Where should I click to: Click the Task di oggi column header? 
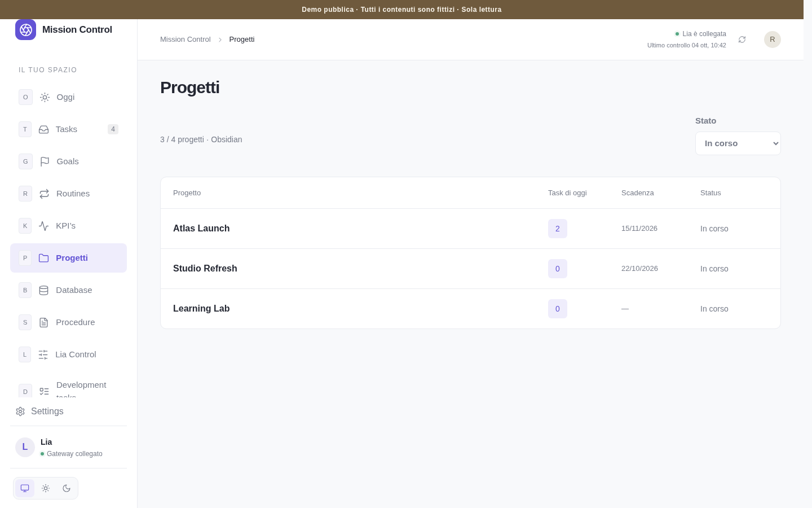567,193
